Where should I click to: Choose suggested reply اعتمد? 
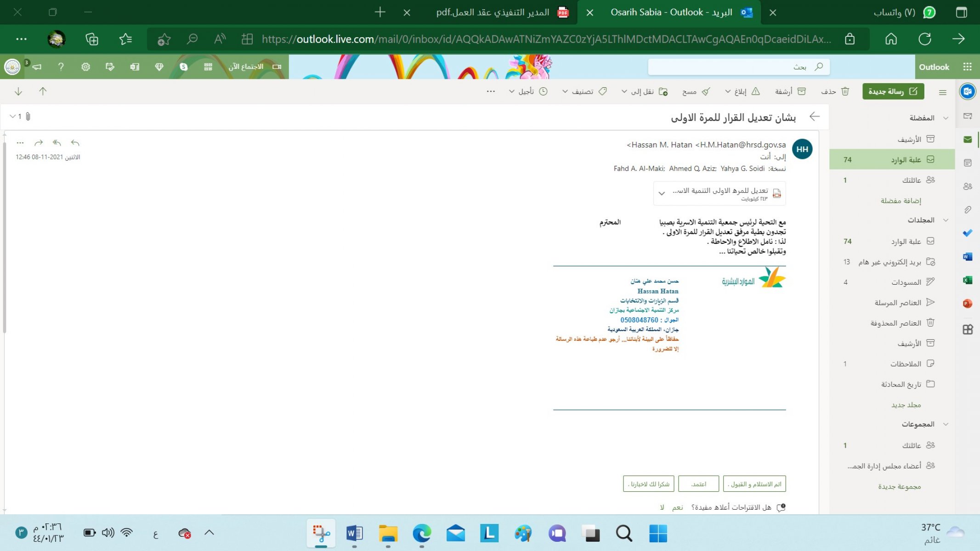click(698, 484)
